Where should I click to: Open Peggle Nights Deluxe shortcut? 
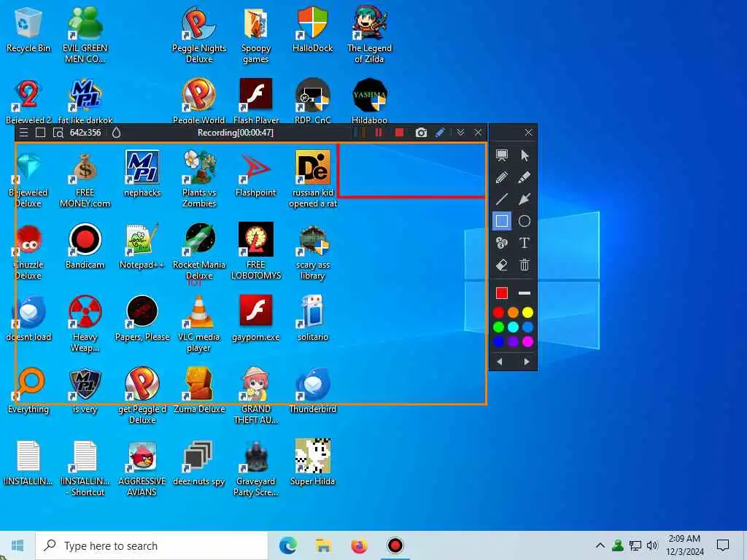click(198, 35)
